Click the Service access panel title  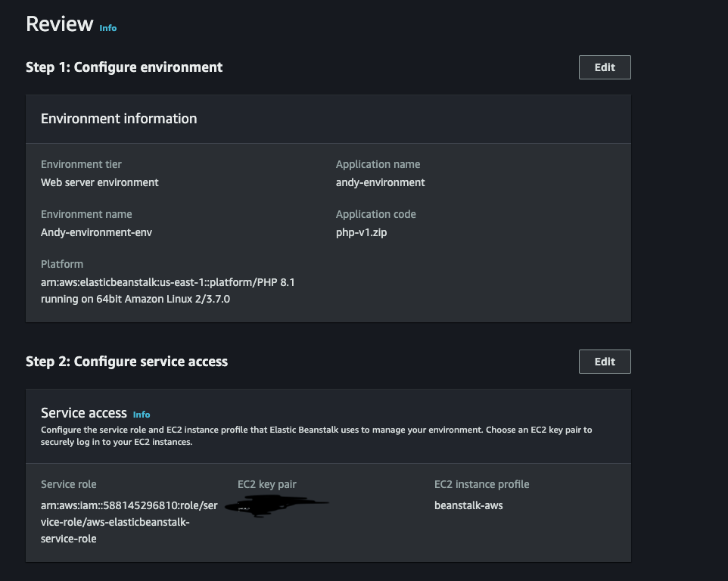84,413
